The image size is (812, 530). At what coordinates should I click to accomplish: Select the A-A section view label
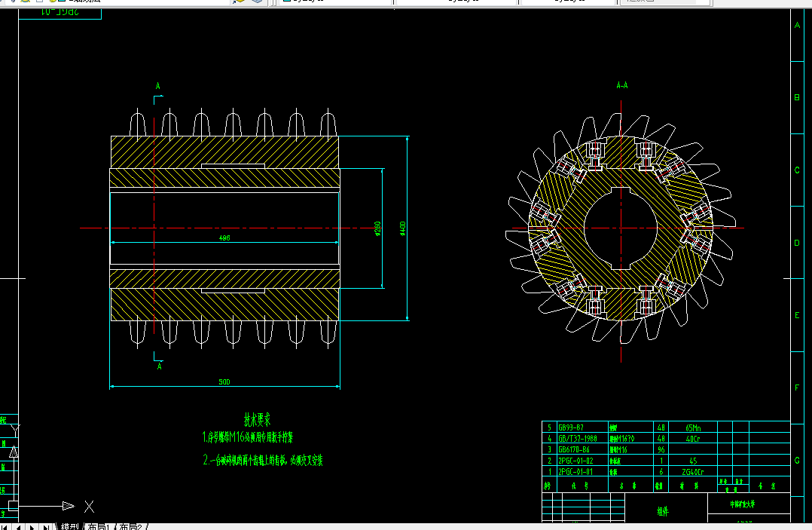[622, 85]
